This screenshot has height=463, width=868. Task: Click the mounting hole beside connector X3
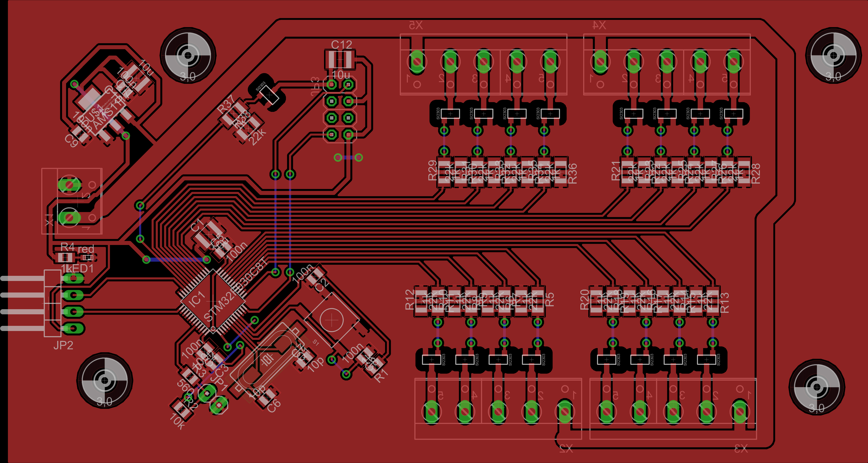[x=817, y=387]
